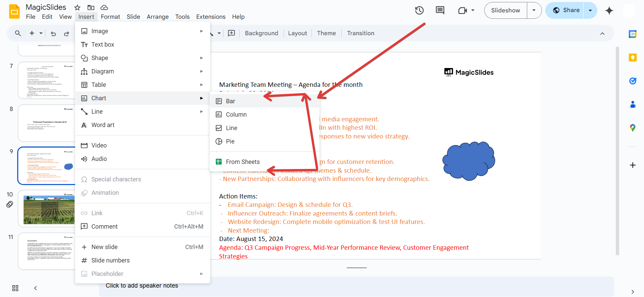The width and height of the screenshot is (644, 297).
Task: Open Google Keep side panel icon
Action: [x=633, y=58]
